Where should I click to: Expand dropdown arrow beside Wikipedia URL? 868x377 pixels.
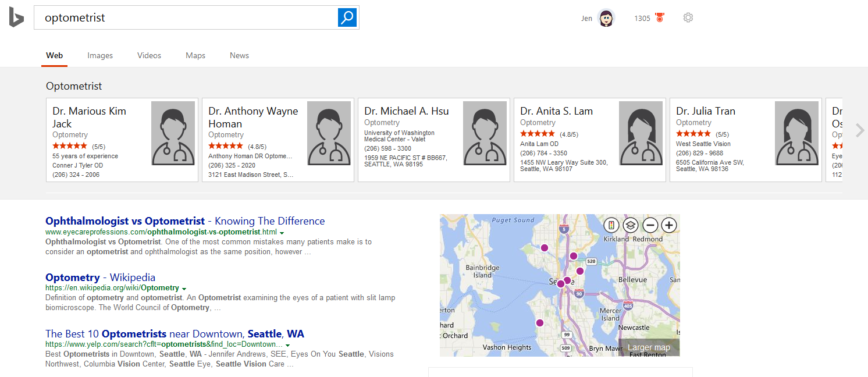pyautogui.click(x=184, y=289)
